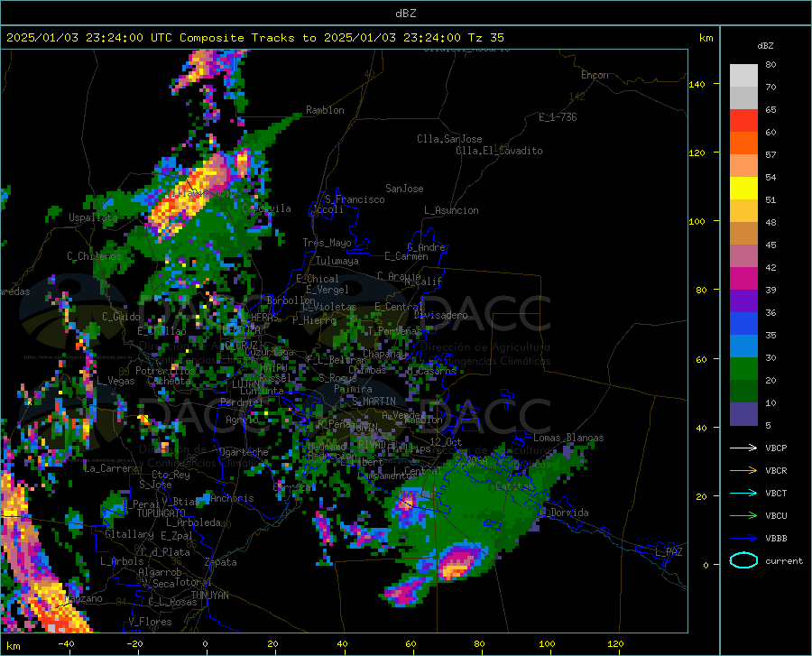Click the orange VBCR arrow legend icon
The image size is (812, 656).
(743, 470)
